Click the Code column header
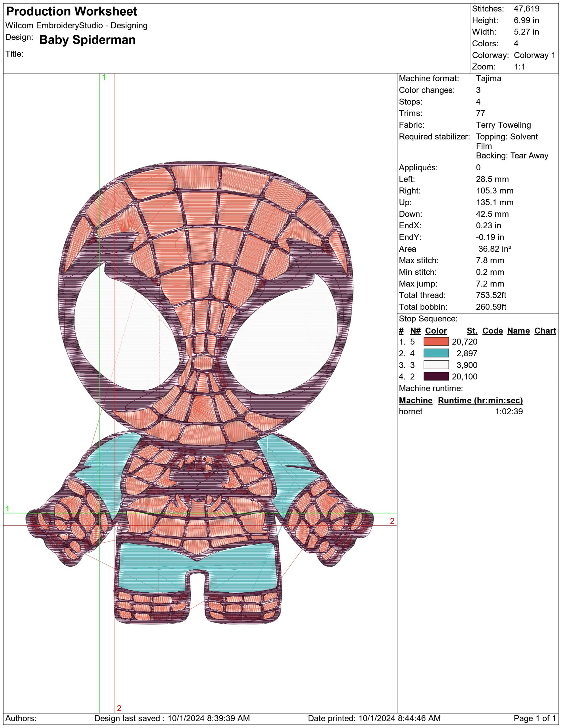Screen dimensions: 562x728 492,331
